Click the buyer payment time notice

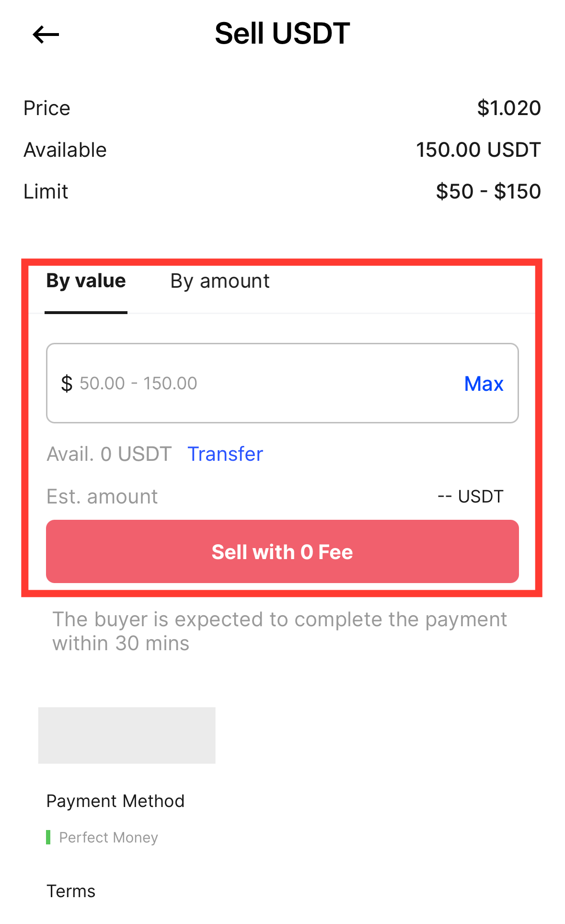[x=279, y=631]
